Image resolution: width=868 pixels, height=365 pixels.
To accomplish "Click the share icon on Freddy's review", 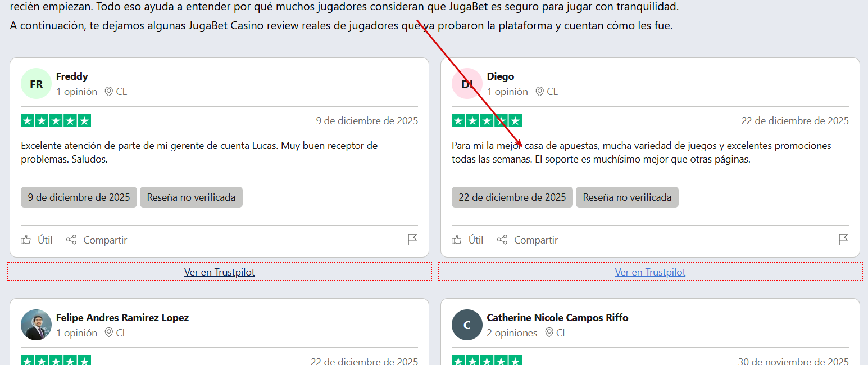I will [71, 240].
